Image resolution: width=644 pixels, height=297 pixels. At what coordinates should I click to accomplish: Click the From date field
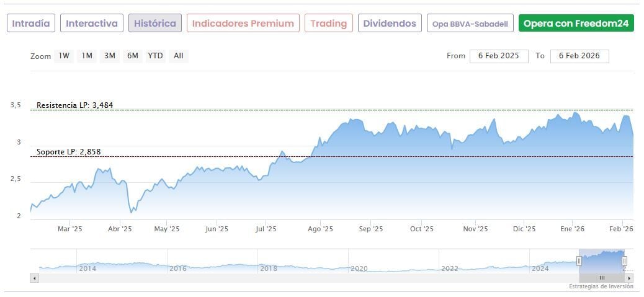point(499,56)
